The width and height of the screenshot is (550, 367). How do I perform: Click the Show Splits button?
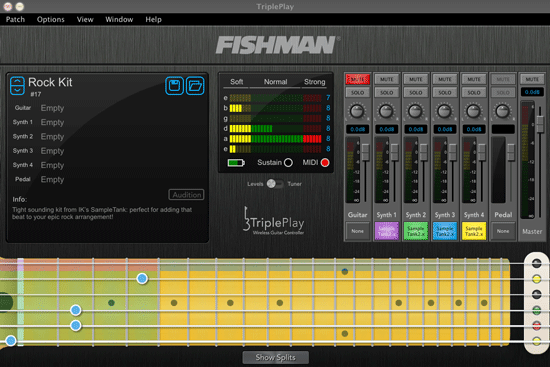[x=276, y=358]
